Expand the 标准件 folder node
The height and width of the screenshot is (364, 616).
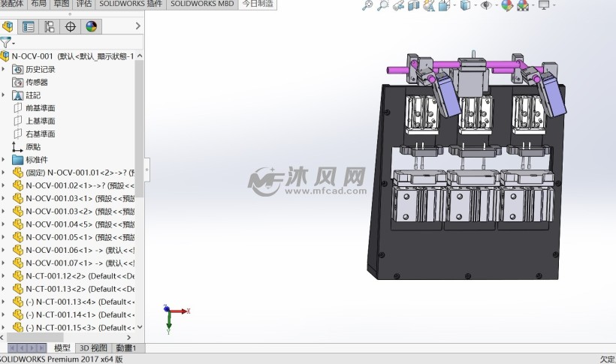point(4,159)
